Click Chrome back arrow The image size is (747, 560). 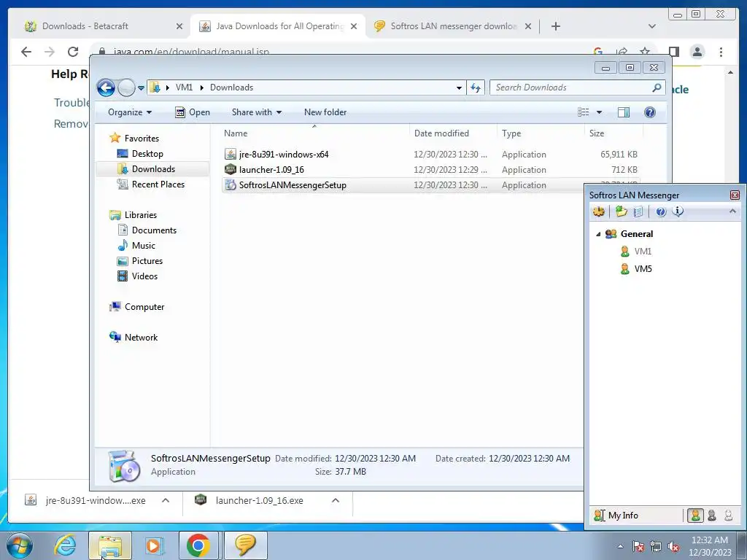[26, 52]
